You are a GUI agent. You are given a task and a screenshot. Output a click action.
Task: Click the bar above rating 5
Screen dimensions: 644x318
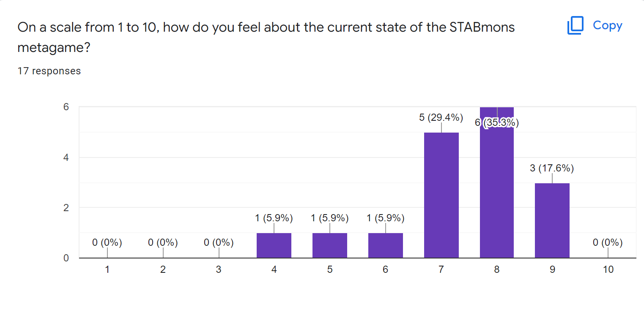tap(330, 245)
